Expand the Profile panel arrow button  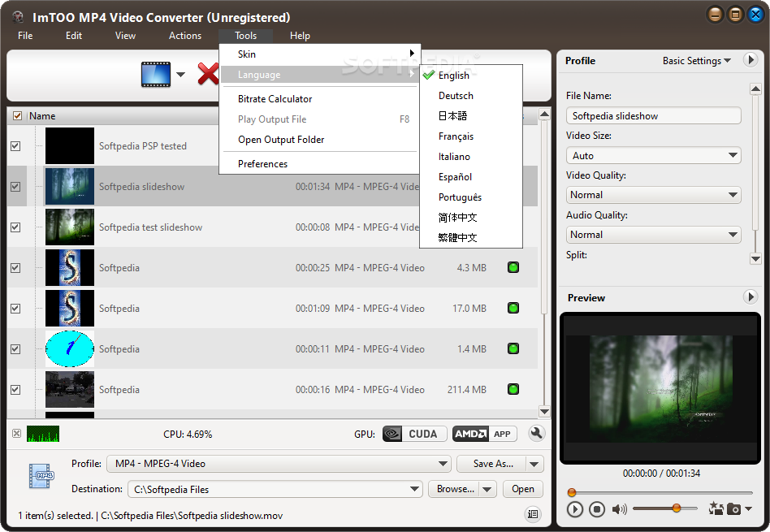coord(750,60)
